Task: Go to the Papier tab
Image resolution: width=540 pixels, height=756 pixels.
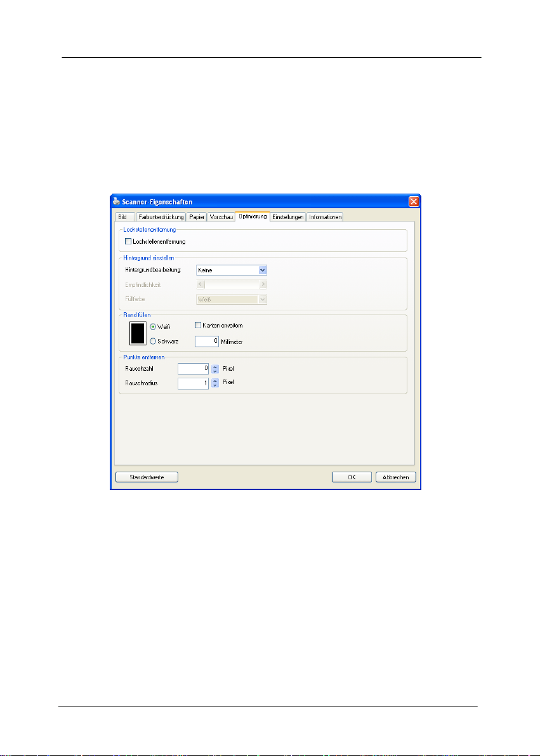Action: click(x=197, y=217)
